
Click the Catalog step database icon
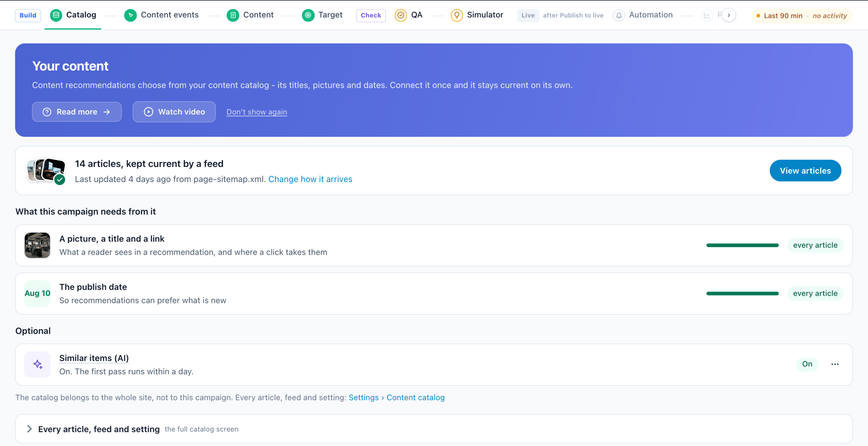pyautogui.click(x=56, y=15)
